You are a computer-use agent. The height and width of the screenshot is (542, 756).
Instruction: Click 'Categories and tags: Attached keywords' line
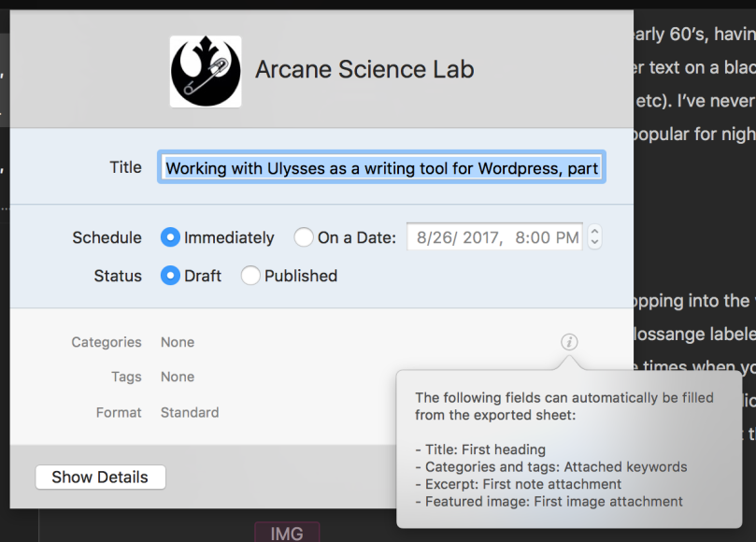pyautogui.click(x=551, y=467)
